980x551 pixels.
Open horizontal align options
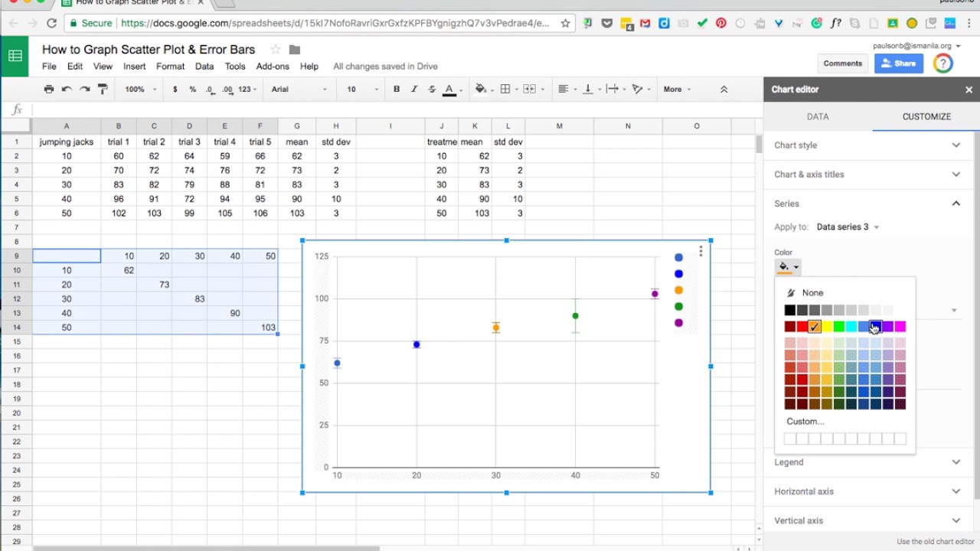click(567, 90)
